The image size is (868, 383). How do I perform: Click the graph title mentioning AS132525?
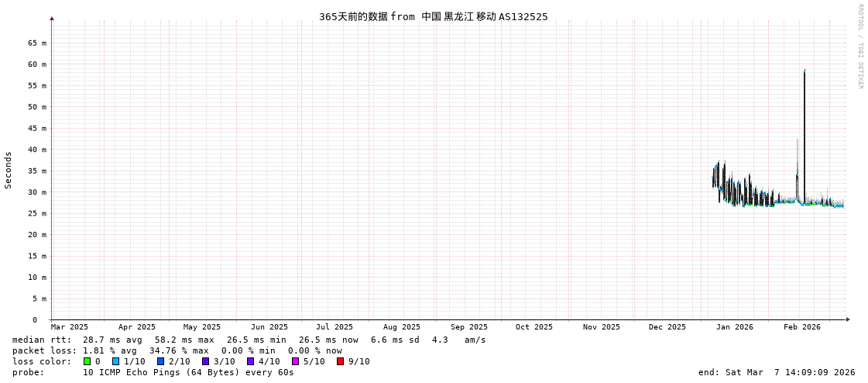(x=434, y=16)
